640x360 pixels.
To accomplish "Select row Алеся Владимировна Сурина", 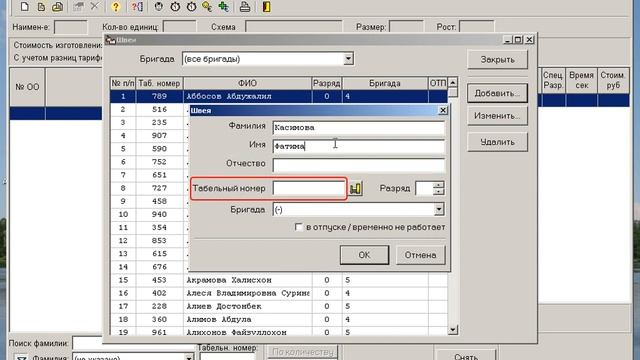I will pos(279,293).
